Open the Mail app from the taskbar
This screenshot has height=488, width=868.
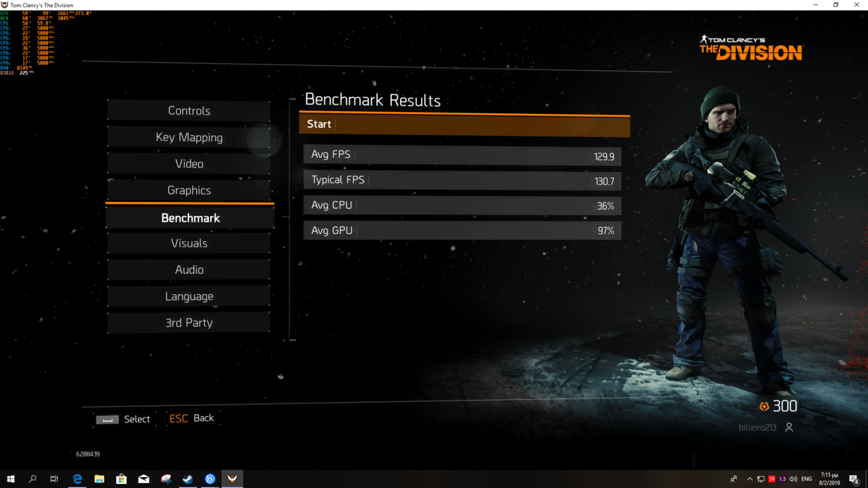(144, 479)
